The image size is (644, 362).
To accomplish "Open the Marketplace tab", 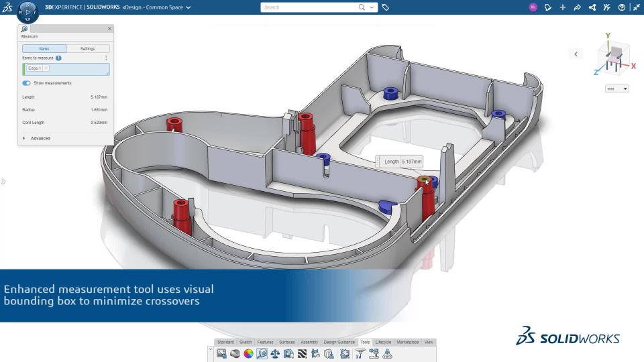I will click(408, 342).
